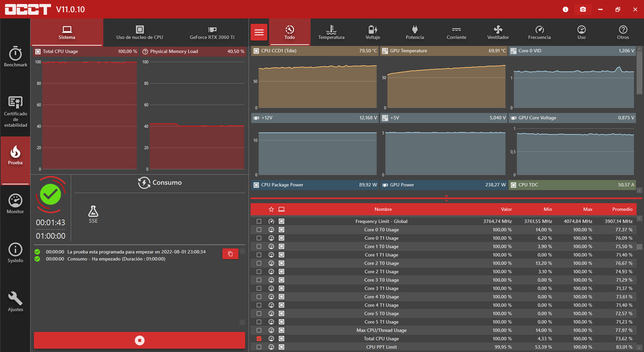Click the Total CPU Usage graph
The width and height of the screenshot is (644, 352).
click(x=89, y=115)
